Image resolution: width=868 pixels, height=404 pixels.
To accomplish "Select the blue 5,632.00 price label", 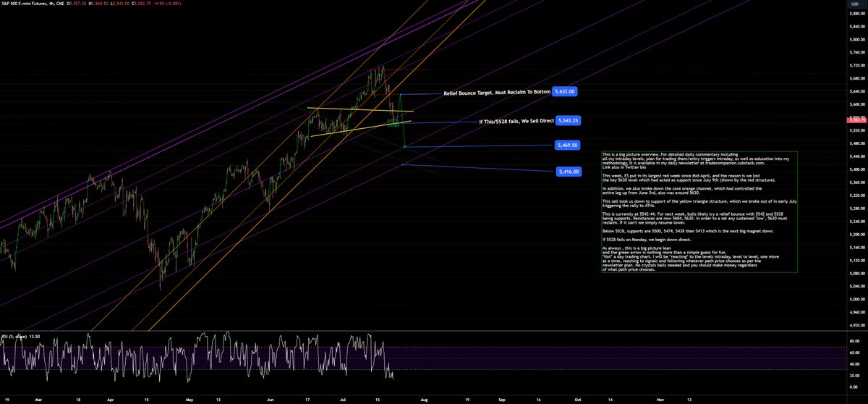I will [566, 92].
